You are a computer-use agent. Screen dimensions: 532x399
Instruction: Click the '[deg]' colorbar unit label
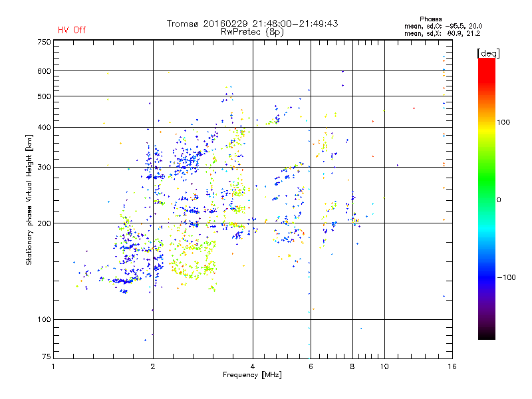tap(488, 53)
